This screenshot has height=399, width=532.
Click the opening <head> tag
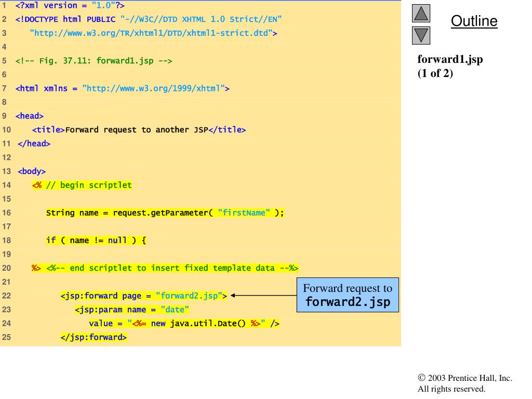click(x=30, y=116)
